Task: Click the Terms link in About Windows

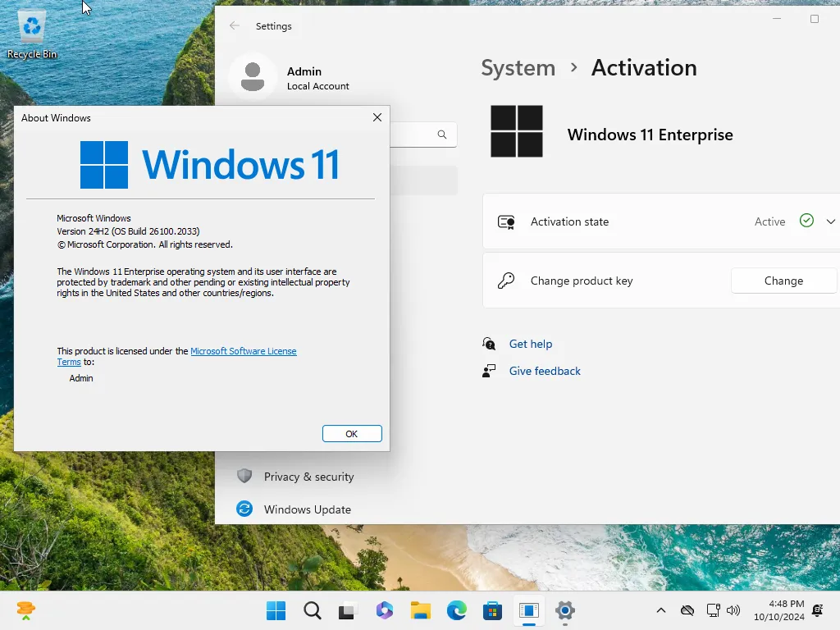Action: [69, 362]
